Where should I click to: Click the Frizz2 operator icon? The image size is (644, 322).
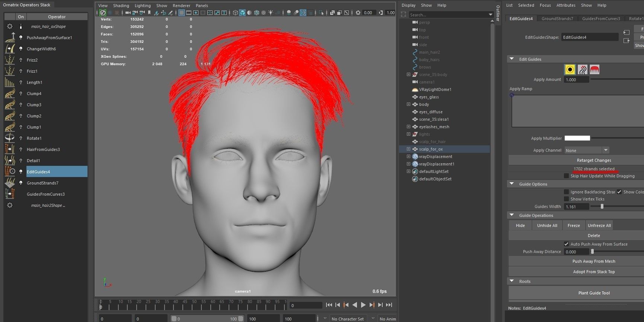pos(10,60)
